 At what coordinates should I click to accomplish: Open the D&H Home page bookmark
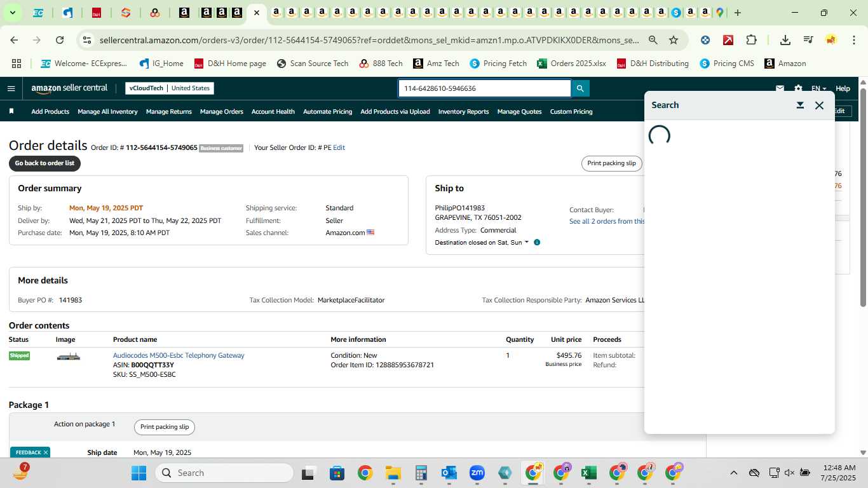(230, 64)
